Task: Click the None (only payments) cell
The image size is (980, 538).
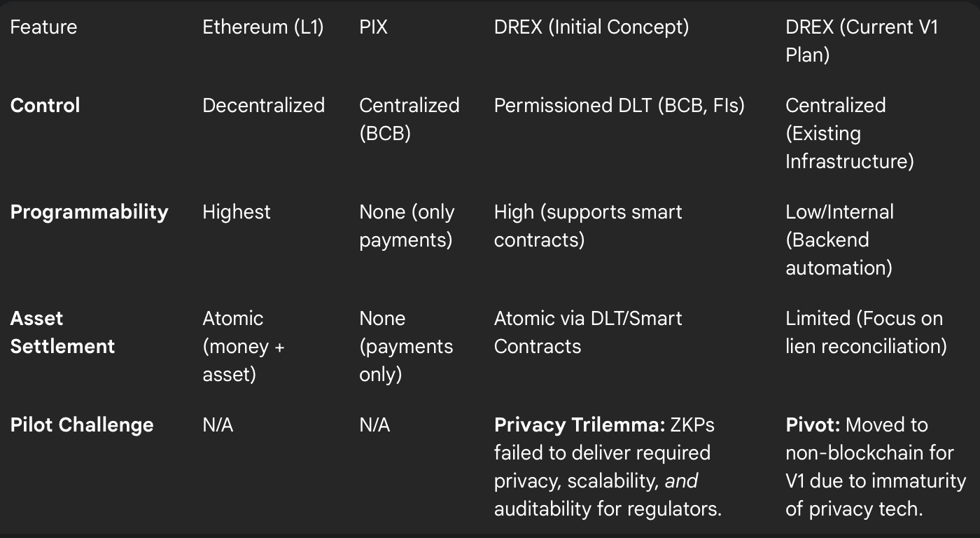Action: click(x=407, y=226)
